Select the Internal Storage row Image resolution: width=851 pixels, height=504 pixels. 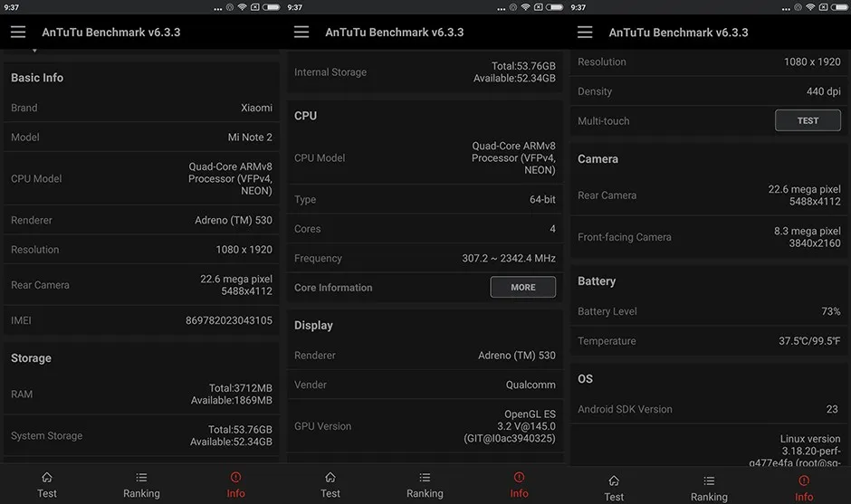[425, 72]
